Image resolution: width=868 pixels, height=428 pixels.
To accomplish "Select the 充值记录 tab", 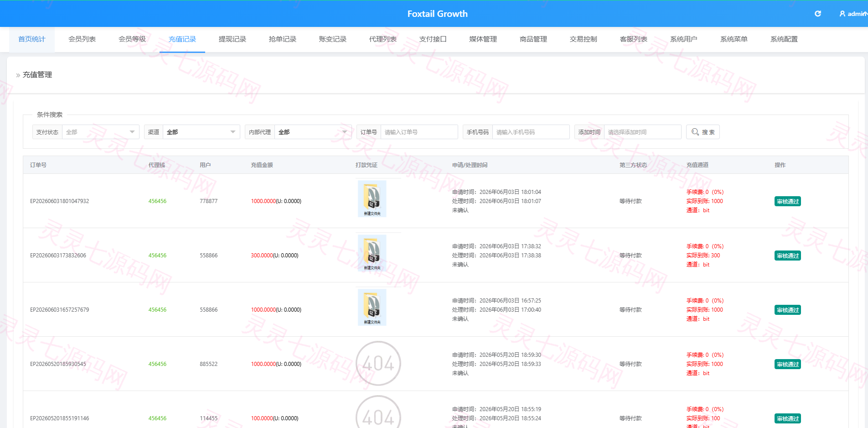I will pyautogui.click(x=182, y=39).
